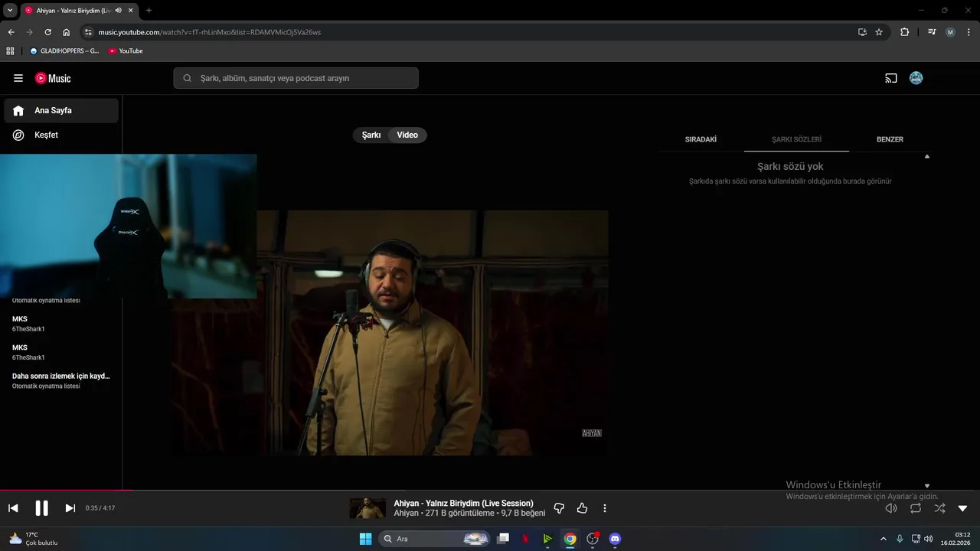The image size is (980, 551).
Task: Click the install app icon in address bar
Action: 862,32
